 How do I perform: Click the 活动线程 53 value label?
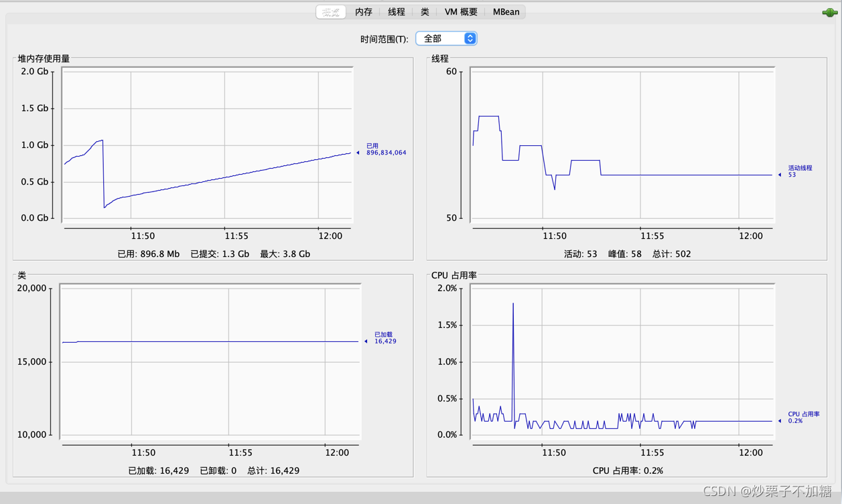[x=800, y=171]
